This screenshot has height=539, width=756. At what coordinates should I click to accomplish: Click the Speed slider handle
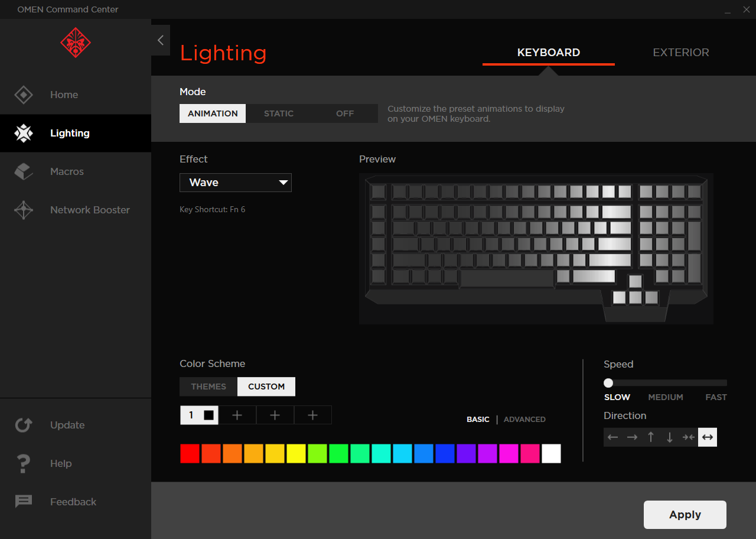coord(608,383)
